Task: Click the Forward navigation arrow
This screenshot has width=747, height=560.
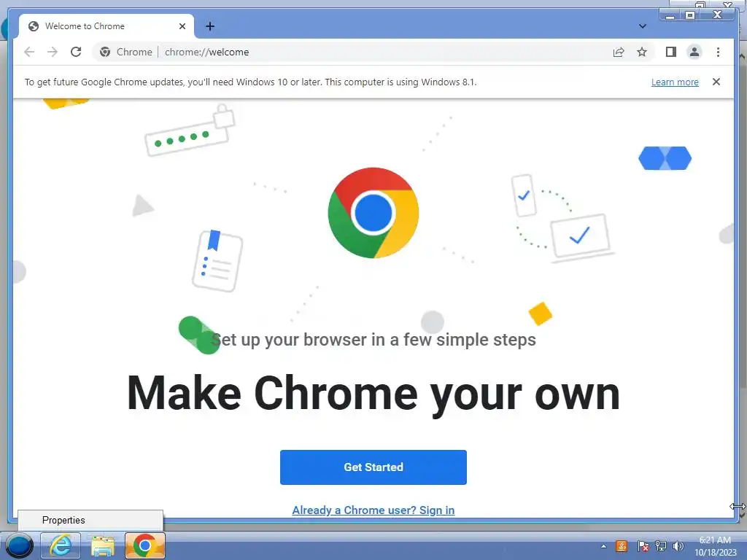Action: pos(53,52)
